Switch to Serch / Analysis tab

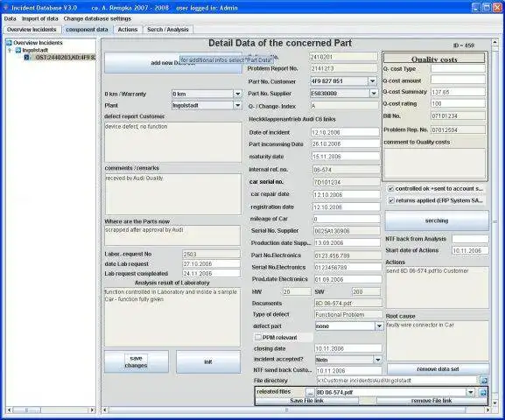tap(168, 29)
